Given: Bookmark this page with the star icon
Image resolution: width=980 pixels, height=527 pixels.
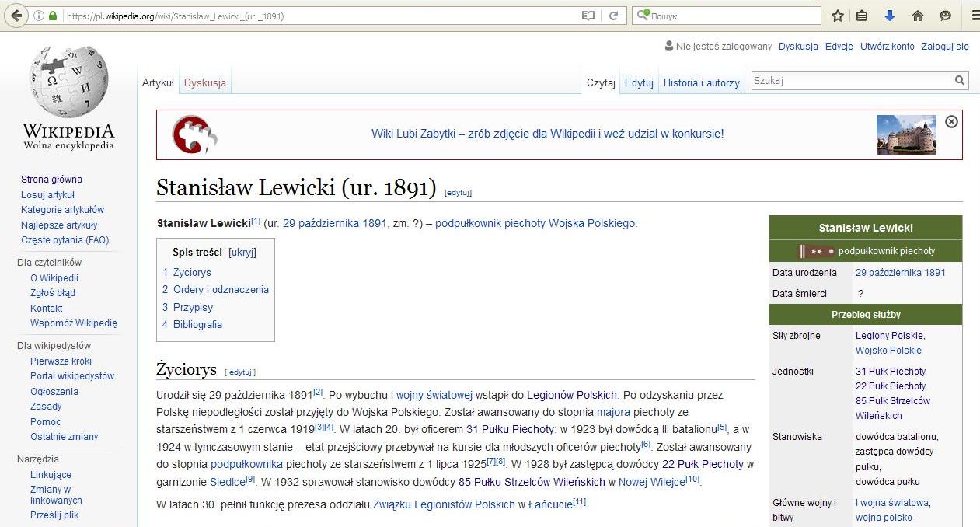Looking at the screenshot, I should (838, 16).
